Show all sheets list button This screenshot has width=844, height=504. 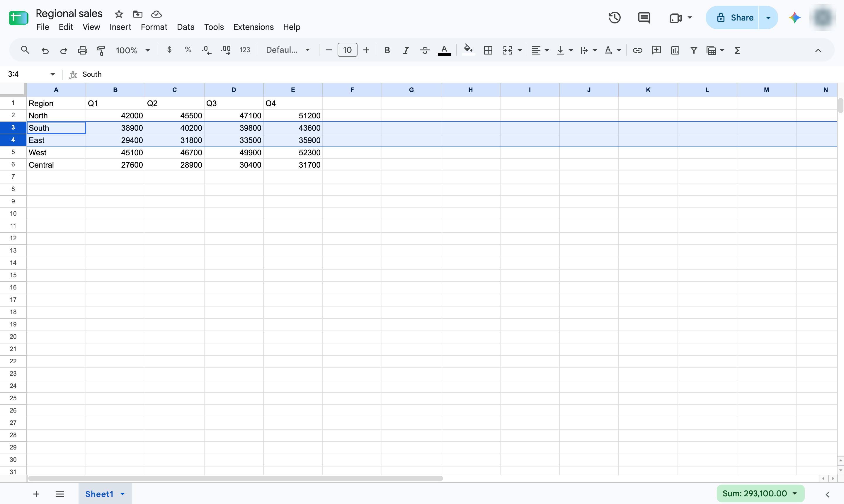(60, 494)
